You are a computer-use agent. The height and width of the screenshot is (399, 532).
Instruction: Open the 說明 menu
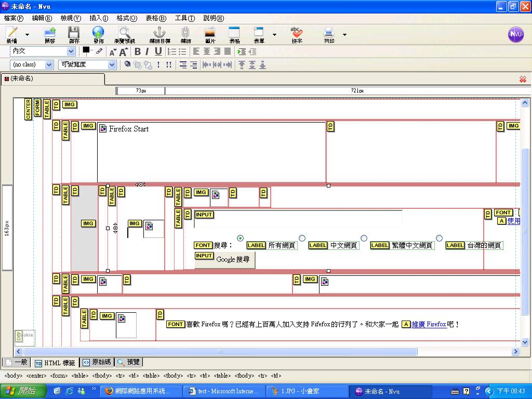tap(214, 18)
